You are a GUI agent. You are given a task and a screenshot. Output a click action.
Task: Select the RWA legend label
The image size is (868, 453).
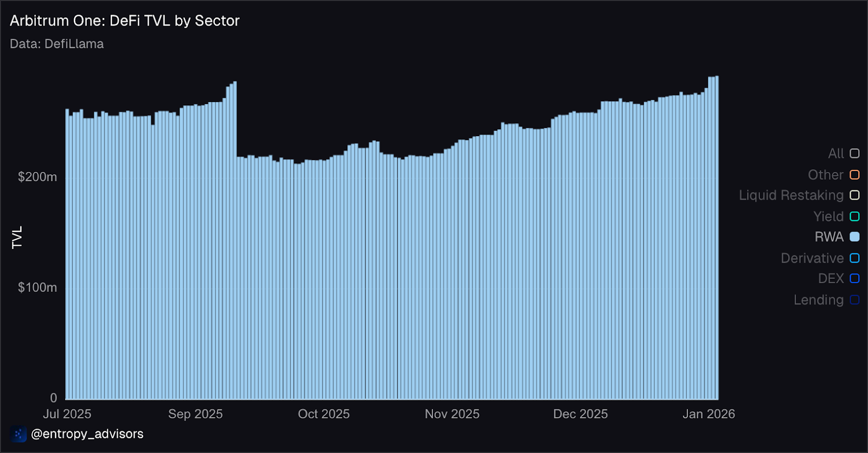[x=829, y=237]
